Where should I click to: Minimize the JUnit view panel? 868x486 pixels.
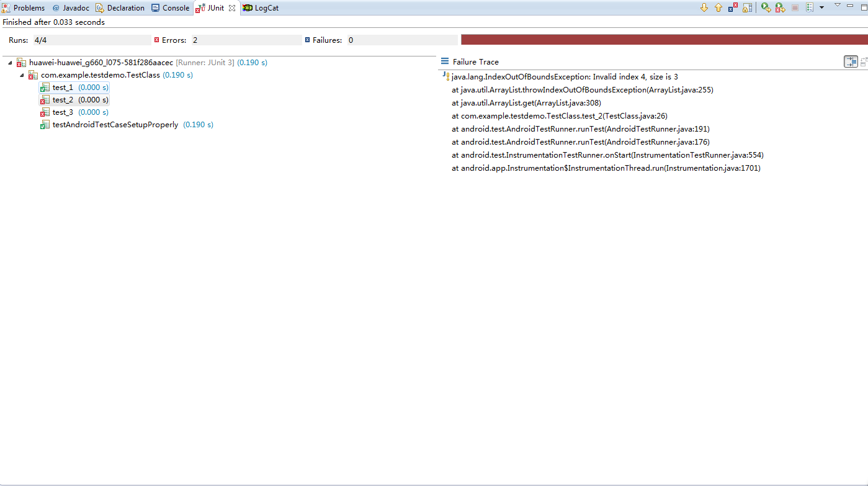coord(851,6)
